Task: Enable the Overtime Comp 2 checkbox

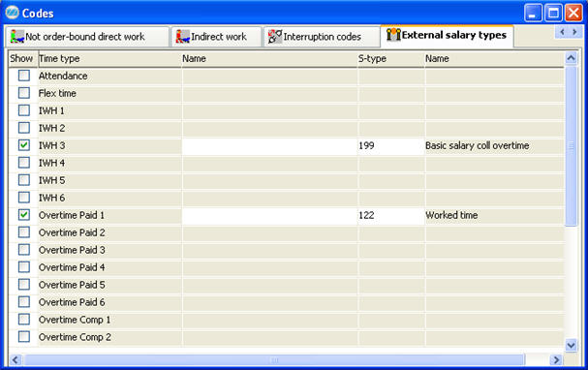Action: tap(24, 337)
